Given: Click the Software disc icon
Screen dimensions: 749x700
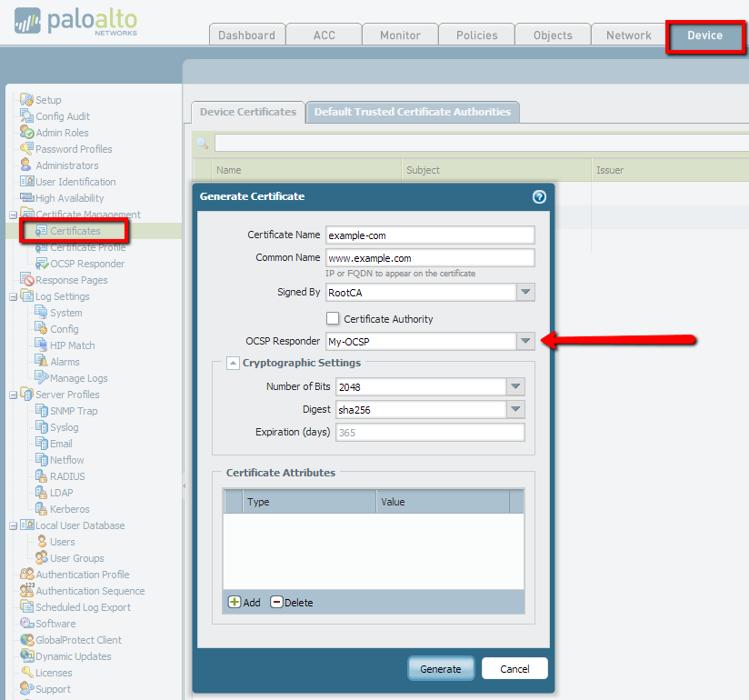Looking at the screenshot, I should [26, 623].
